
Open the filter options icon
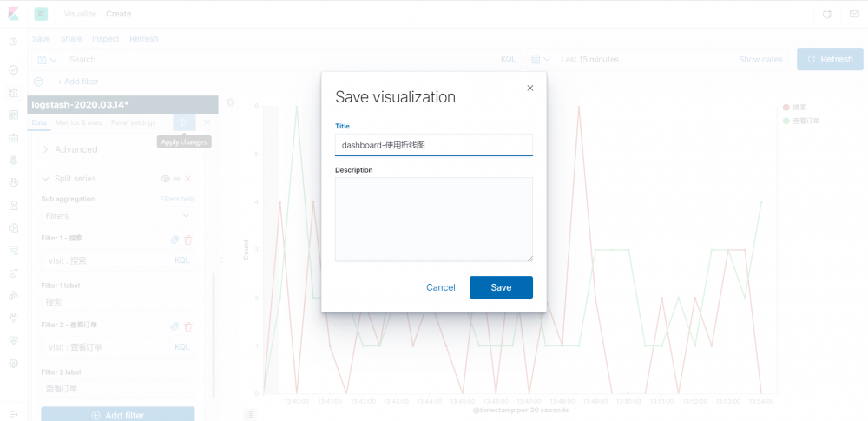38,82
